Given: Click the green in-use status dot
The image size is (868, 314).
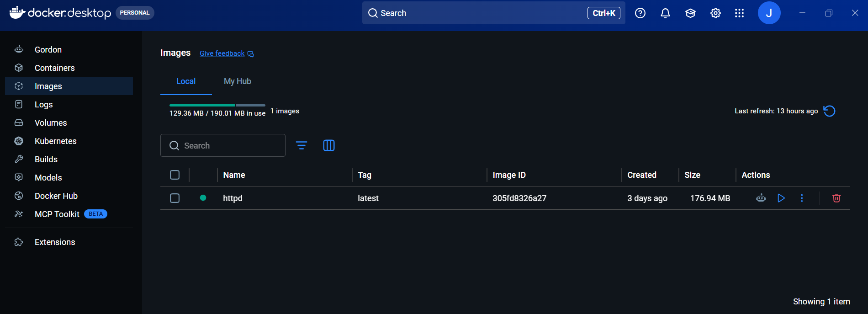Looking at the screenshot, I should coord(203,198).
